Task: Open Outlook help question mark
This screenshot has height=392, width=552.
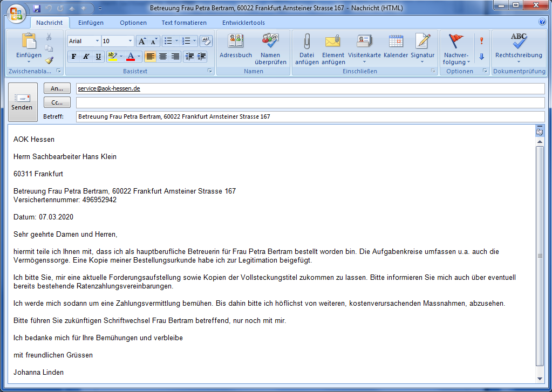Action: coord(542,22)
